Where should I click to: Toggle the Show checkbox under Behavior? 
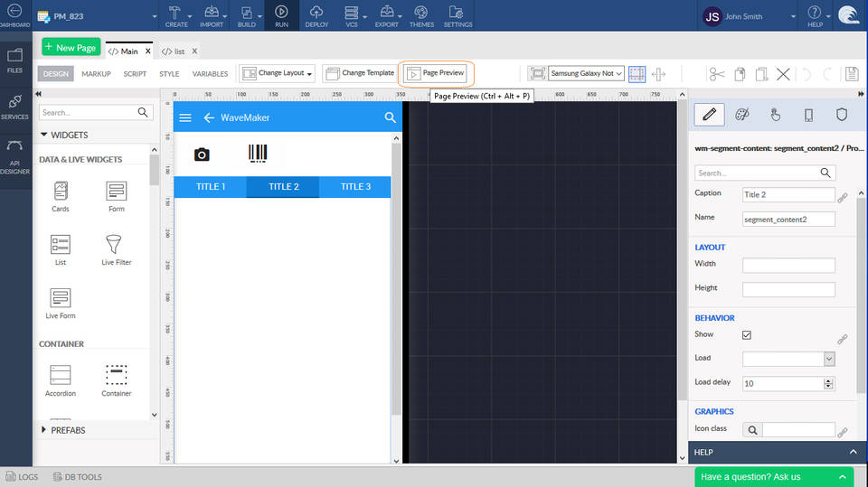click(747, 335)
